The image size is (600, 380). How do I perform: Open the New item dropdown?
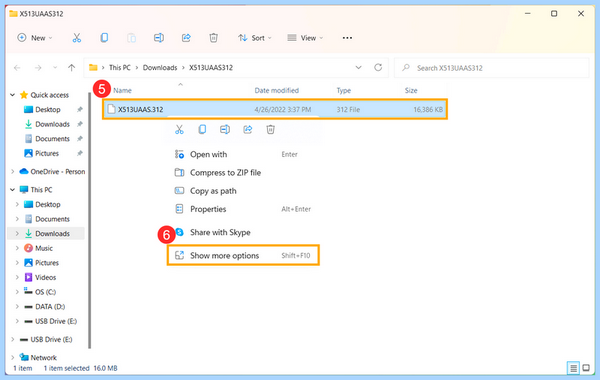35,38
